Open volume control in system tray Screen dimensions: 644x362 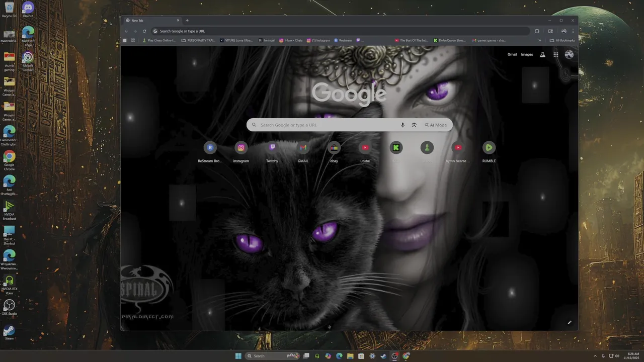coord(617,356)
